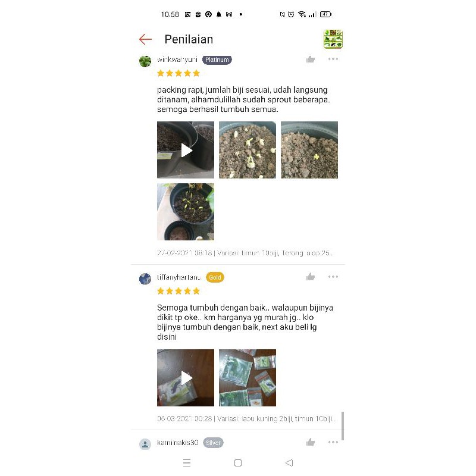This screenshot has width=476, height=476.
Task: Open tiffanyhartanu's profile avatar
Action: [145, 278]
